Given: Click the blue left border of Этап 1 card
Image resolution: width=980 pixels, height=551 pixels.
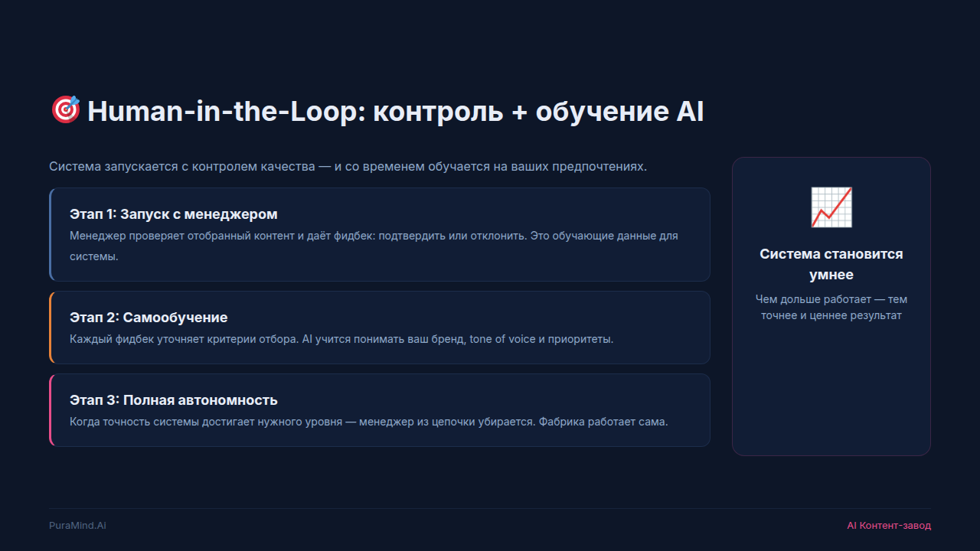Looking at the screenshot, I should pos(51,235).
